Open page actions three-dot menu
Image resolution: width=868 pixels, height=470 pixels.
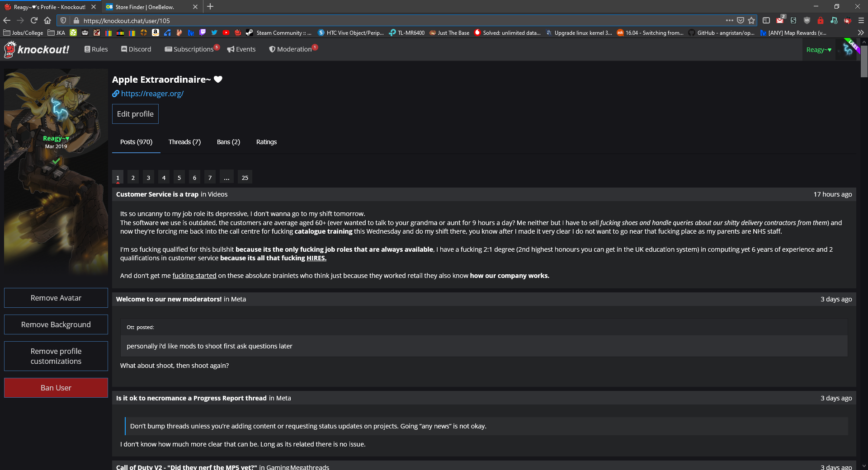[729, 20]
